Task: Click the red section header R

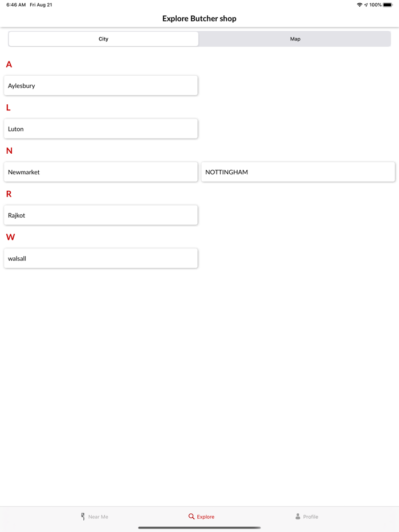Action: (x=9, y=194)
